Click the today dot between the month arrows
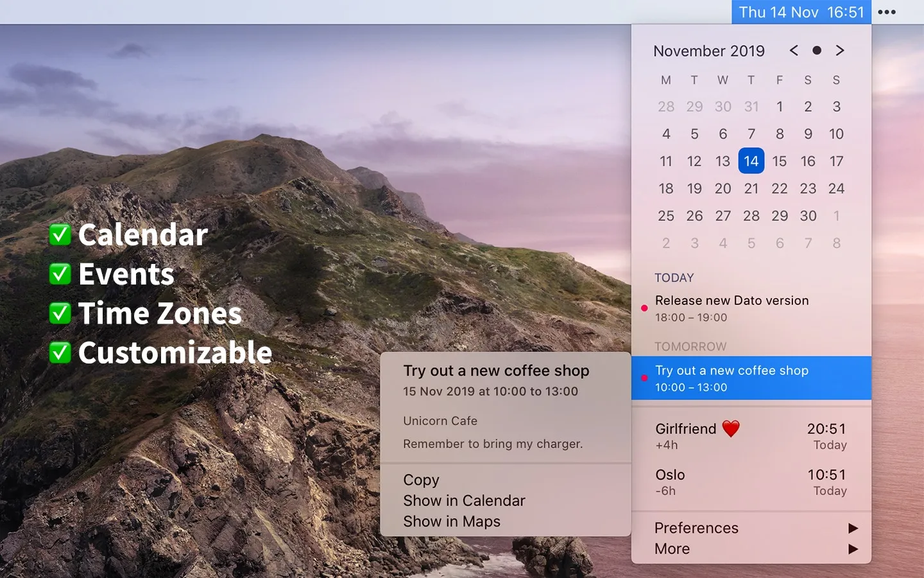 817,50
